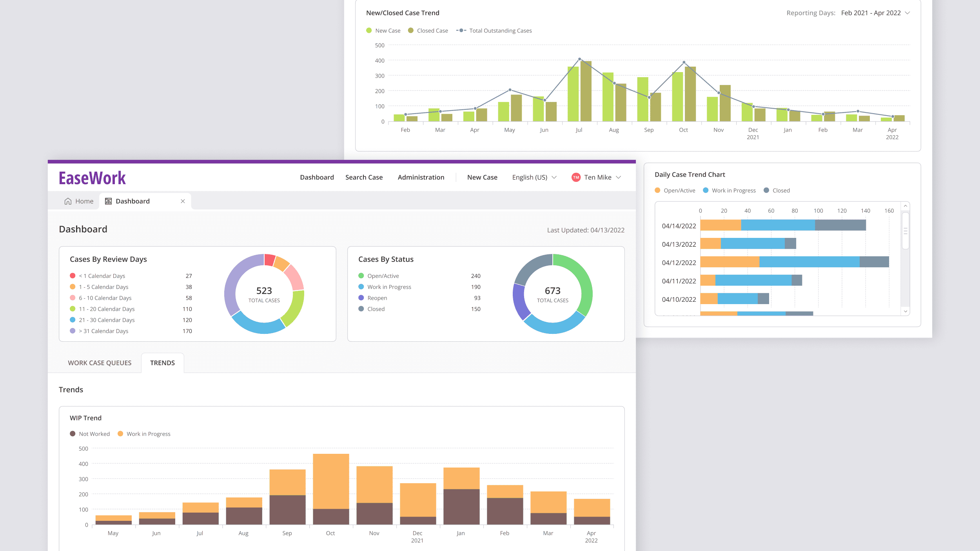Open the English (US) language dropdown
This screenshot has height=551, width=980.
coord(534,177)
